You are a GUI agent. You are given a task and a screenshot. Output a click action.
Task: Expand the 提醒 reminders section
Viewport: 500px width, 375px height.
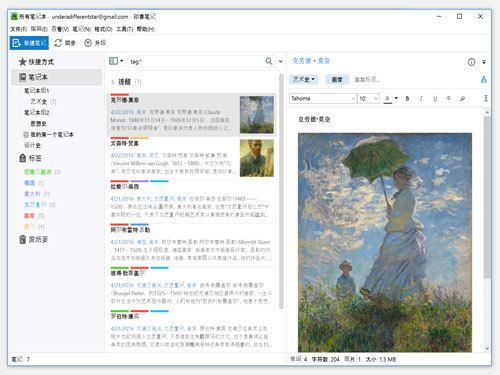coord(113,82)
